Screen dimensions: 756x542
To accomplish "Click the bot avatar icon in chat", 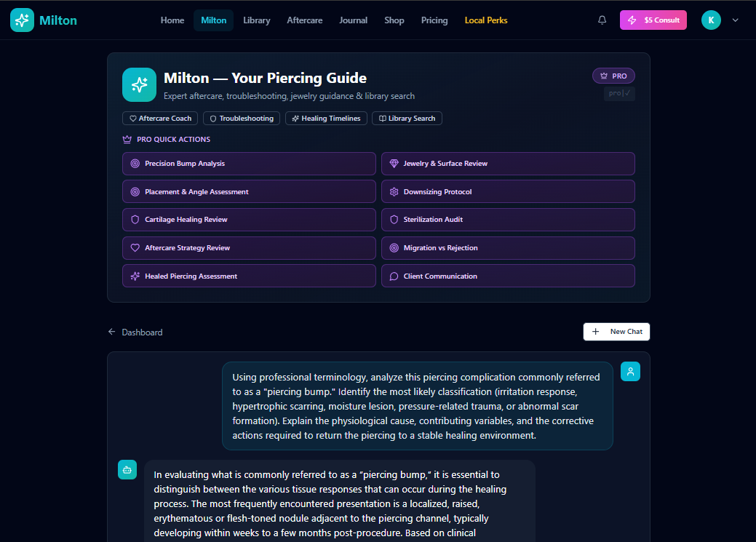I will click(127, 470).
